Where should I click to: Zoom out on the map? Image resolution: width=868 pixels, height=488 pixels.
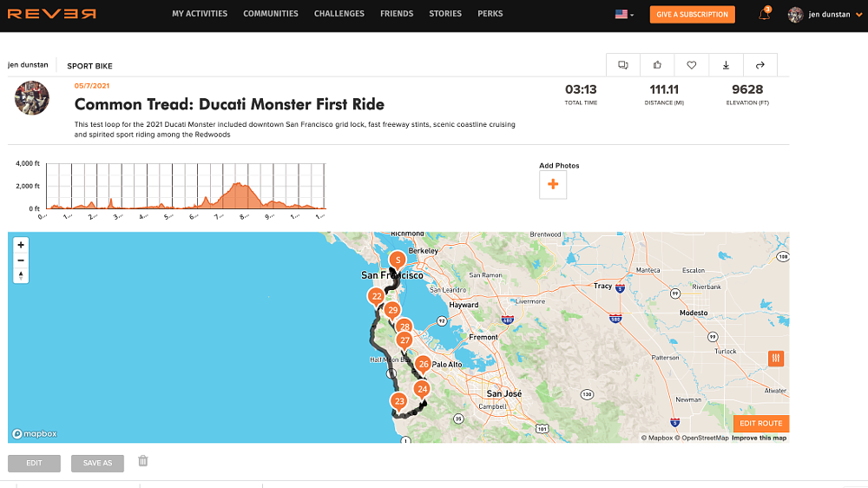(x=21, y=260)
